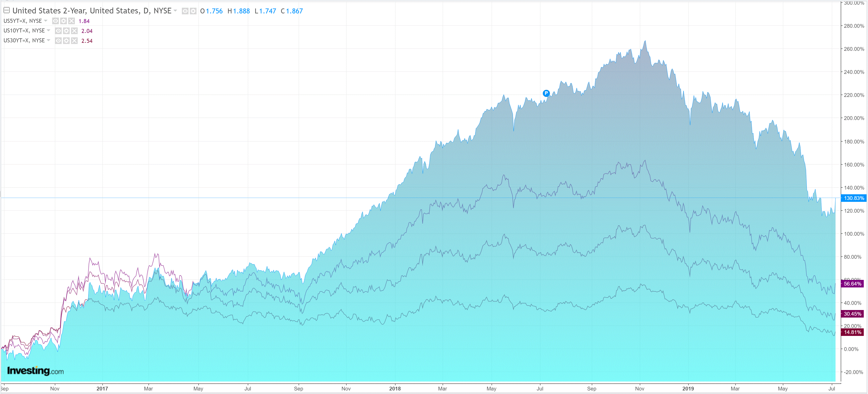Image resolution: width=868 pixels, height=394 pixels.
Task: Collapse the legend with the minus box
Action: pyautogui.click(x=6, y=10)
